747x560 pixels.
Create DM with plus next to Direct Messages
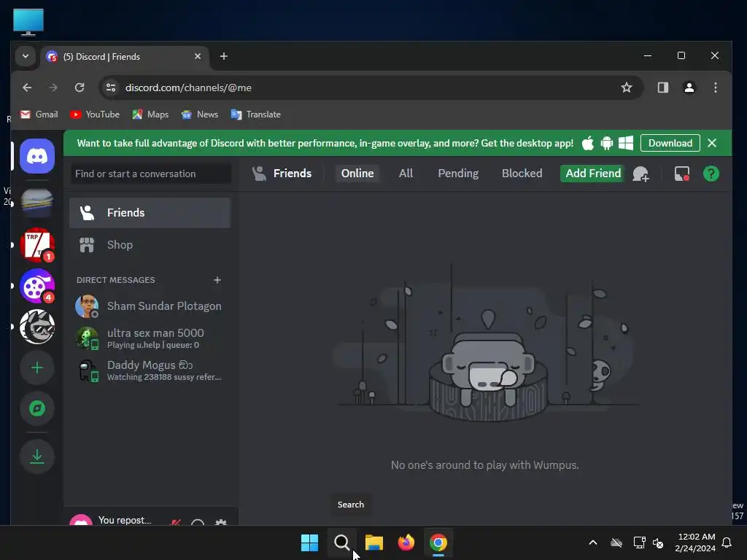(217, 280)
